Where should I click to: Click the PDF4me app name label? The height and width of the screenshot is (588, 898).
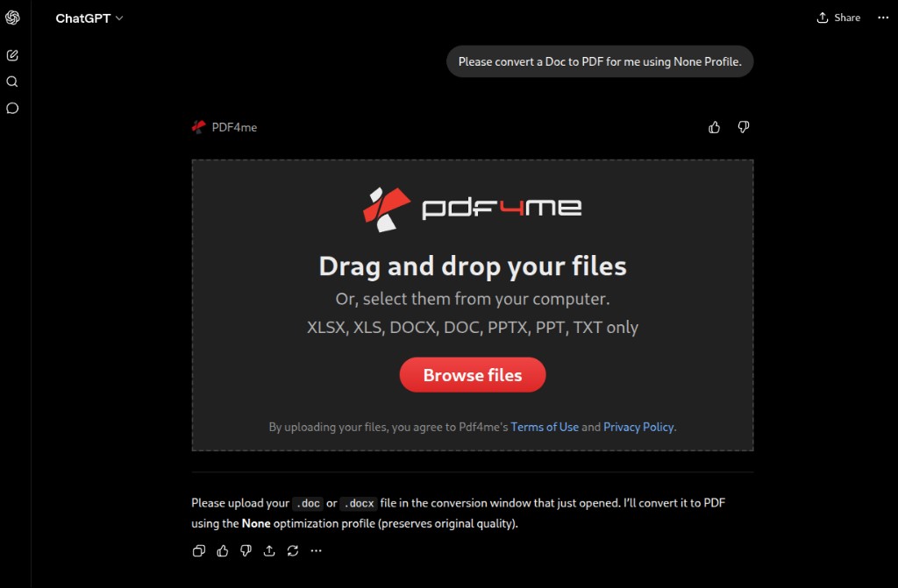point(234,127)
